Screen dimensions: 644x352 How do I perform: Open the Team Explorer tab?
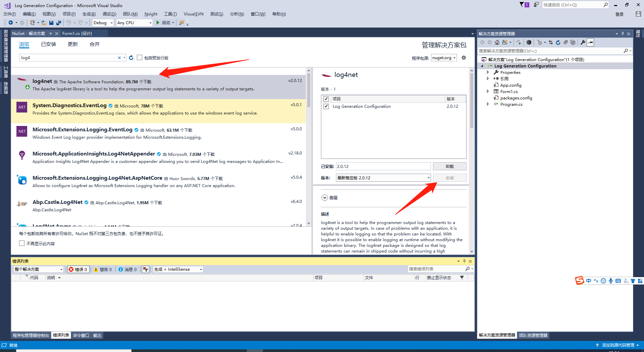click(533, 335)
